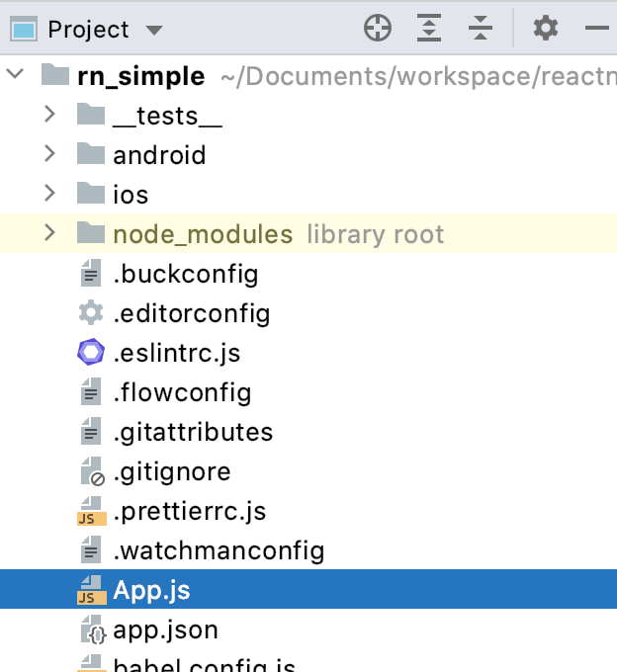Click the ESLint icon beside .eslintrc.js

coord(90,353)
